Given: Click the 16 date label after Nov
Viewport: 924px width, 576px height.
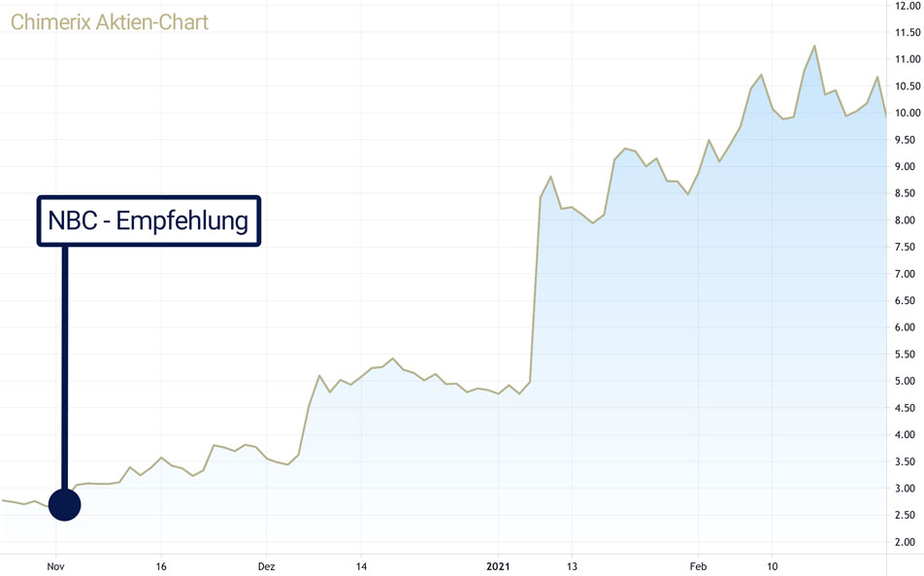Looking at the screenshot, I should [161, 565].
